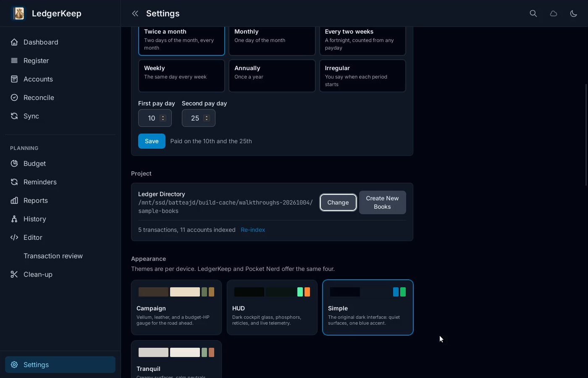Click the Accounts book icon
Image resolution: width=588 pixels, height=378 pixels.
(x=14, y=79)
